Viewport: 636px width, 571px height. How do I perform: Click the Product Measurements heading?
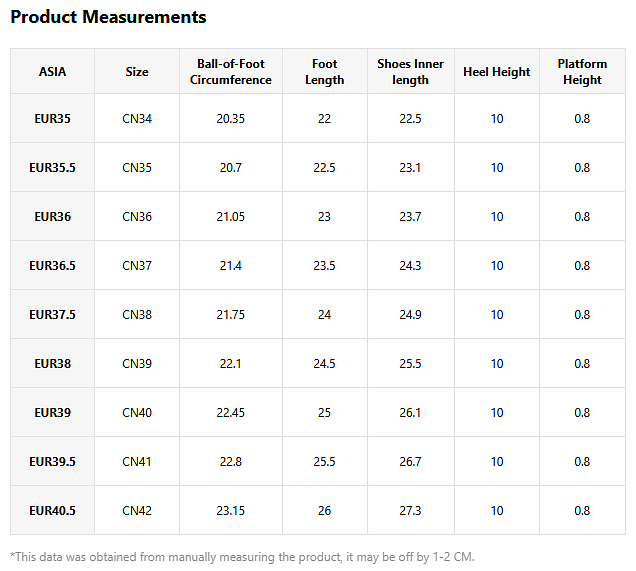point(108,17)
